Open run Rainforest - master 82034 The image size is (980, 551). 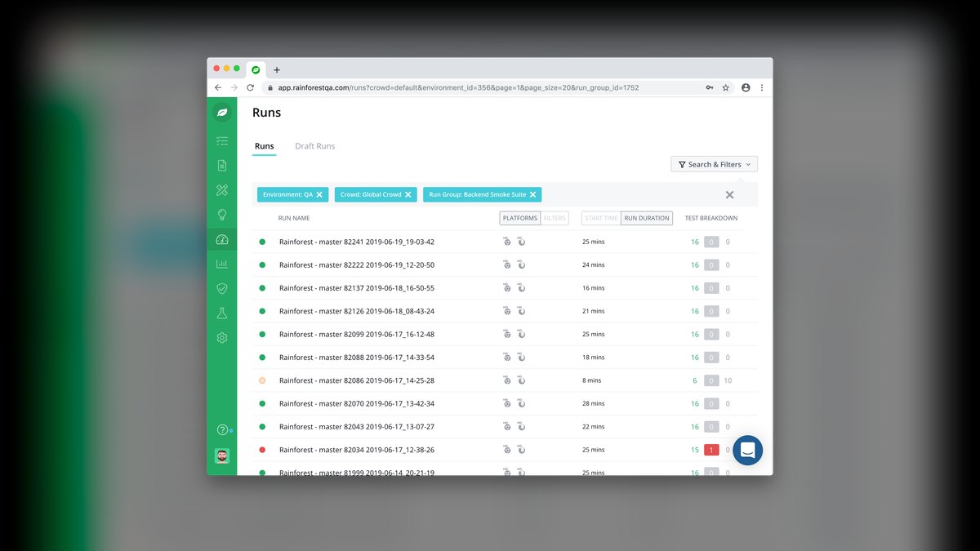tap(357, 450)
